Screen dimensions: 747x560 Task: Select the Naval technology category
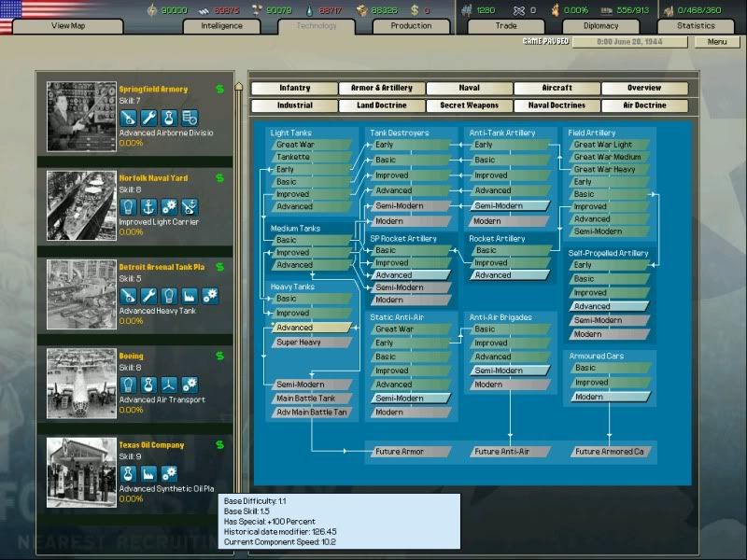pos(470,89)
